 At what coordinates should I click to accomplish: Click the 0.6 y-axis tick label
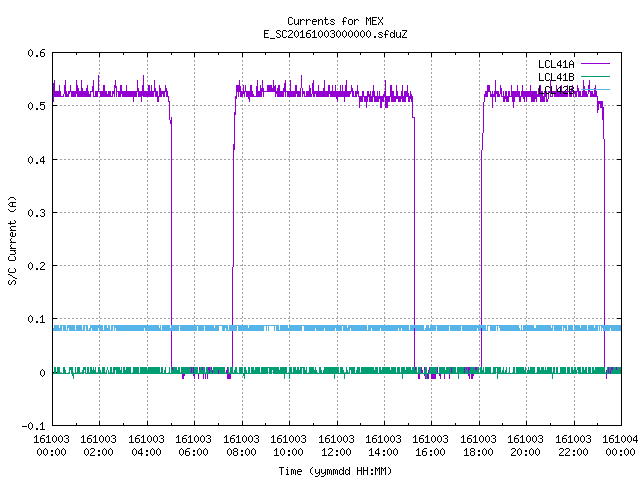coord(36,53)
